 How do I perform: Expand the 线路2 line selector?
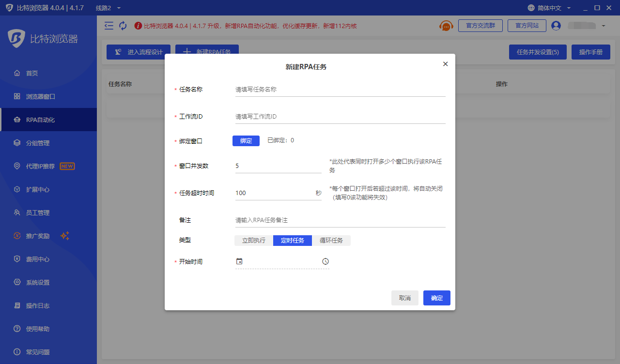108,8
